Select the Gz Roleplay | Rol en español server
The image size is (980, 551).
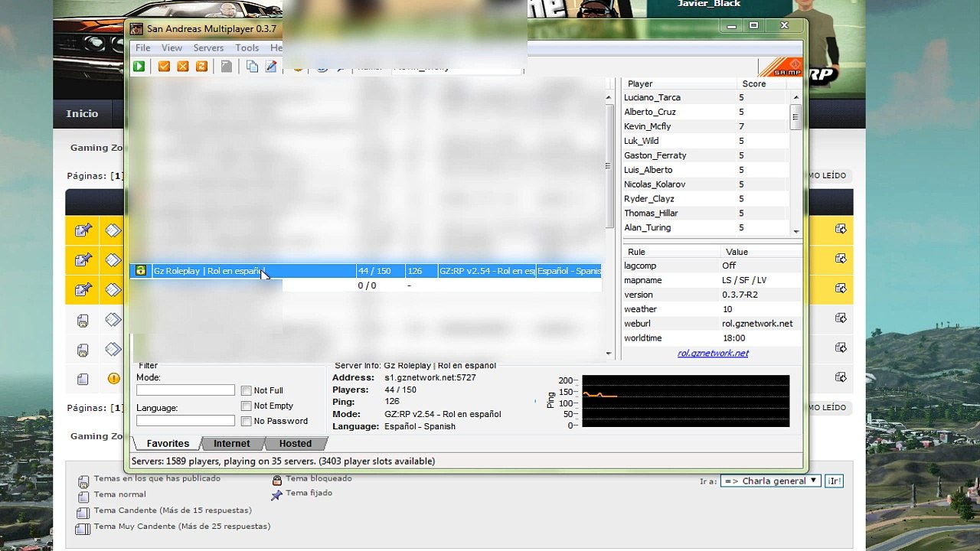click(366, 271)
